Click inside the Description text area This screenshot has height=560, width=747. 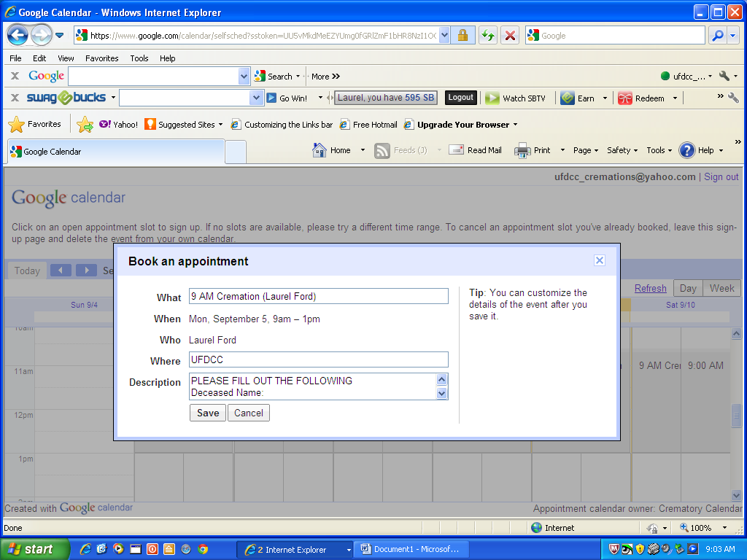point(312,386)
